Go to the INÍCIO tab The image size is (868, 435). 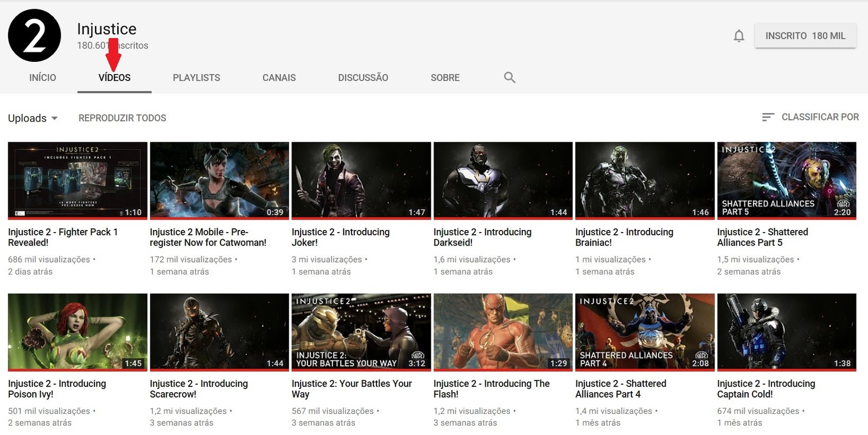(42, 78)
